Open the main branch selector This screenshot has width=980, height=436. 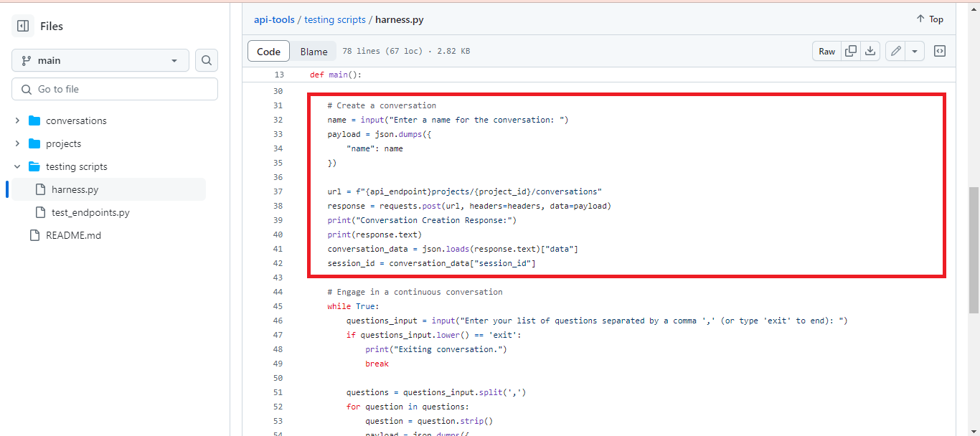point(100,60)
